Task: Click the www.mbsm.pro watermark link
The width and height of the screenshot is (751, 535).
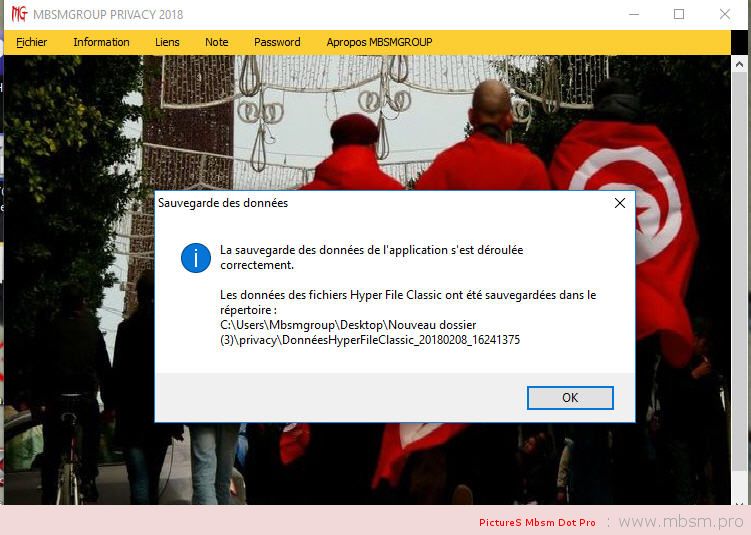Action: coord(680,522)
